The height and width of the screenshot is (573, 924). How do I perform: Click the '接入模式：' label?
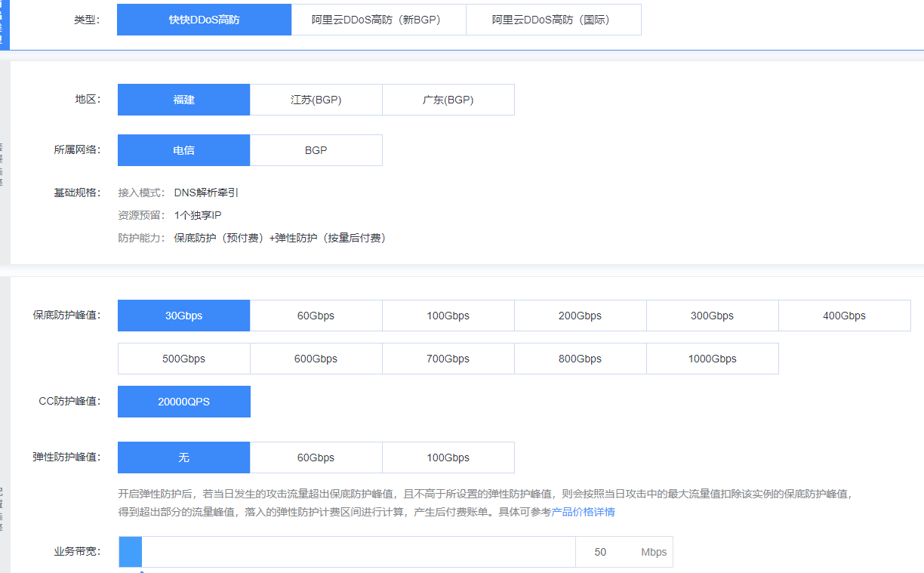(x=142, y=193)
